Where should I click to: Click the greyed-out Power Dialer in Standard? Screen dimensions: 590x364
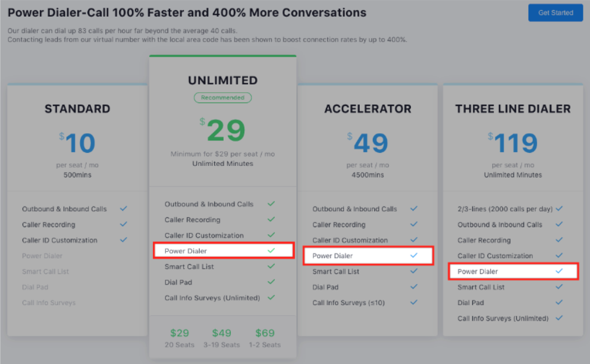pos(42,256)
